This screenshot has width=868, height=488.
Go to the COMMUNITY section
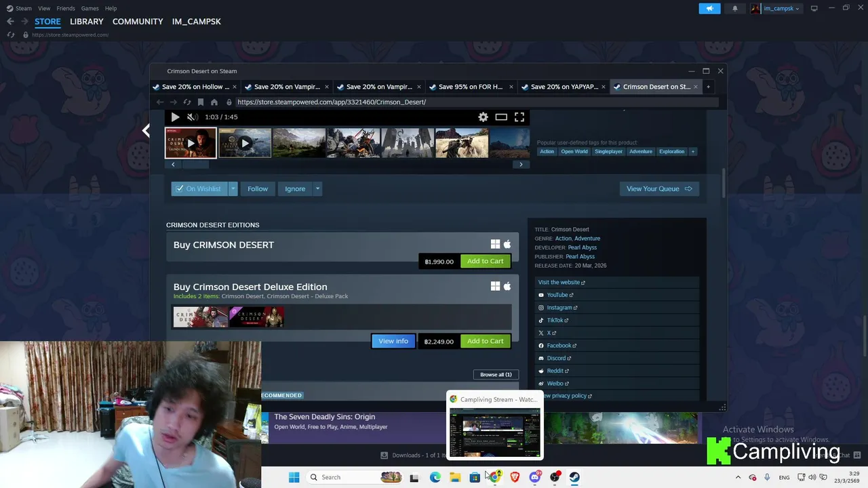point(138,22)
